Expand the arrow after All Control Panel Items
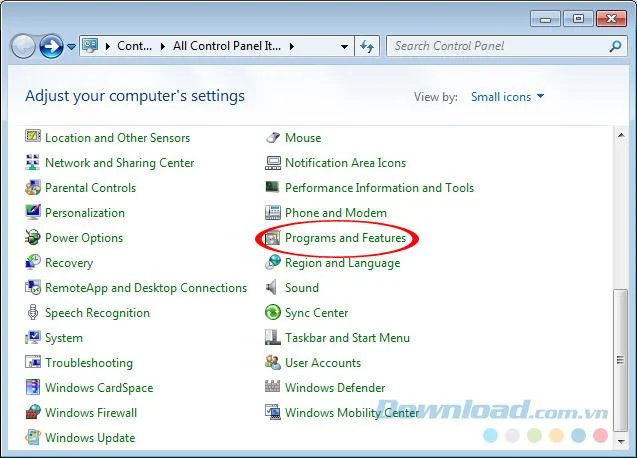 pos(292,46)
